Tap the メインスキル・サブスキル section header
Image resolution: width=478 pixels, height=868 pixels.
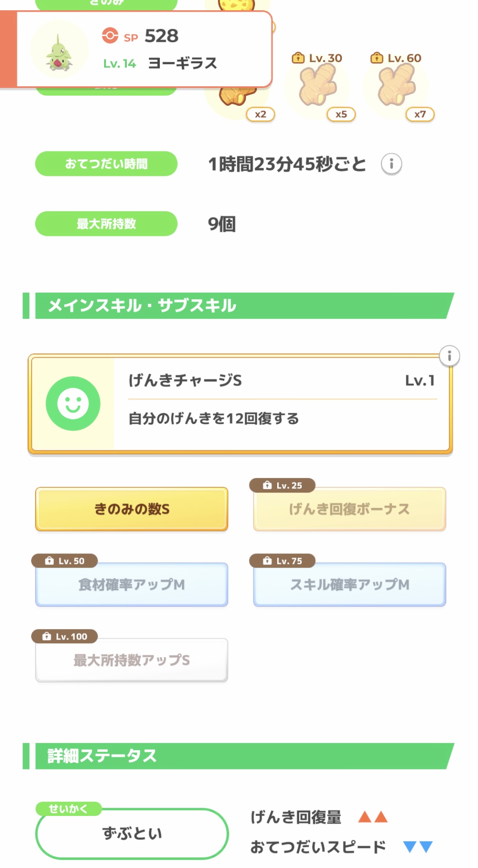point(239,306)
